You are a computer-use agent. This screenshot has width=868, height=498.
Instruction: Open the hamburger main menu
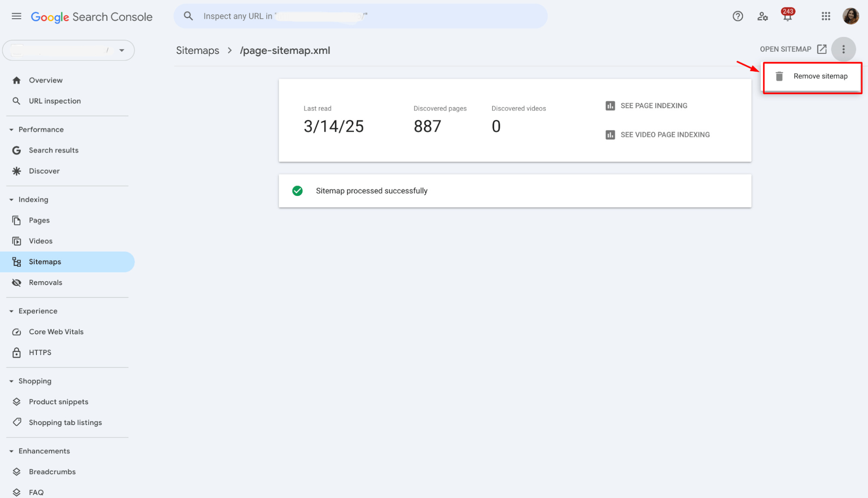(17, 17)
